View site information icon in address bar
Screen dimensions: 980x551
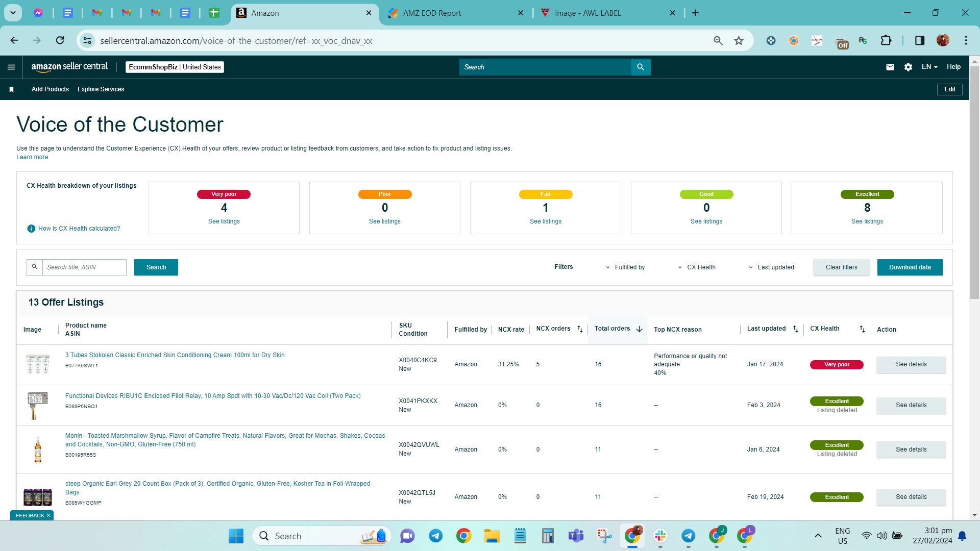[x=88, y=40]
